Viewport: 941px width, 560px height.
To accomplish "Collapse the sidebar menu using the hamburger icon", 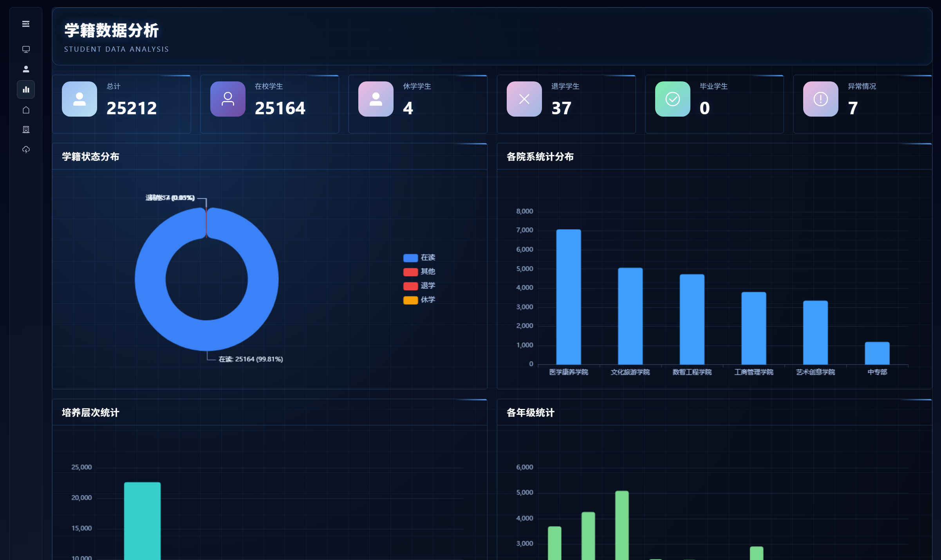I will point(26,24).
